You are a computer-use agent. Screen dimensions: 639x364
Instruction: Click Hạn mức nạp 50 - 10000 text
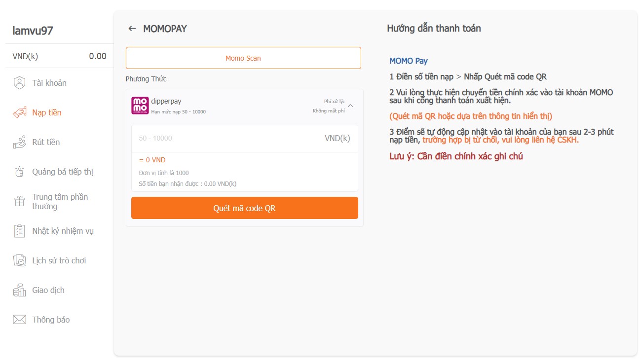point(179,112)
